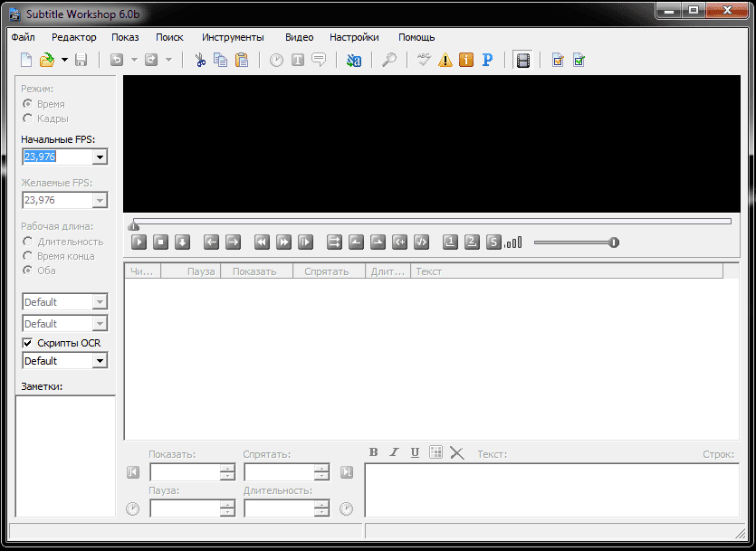Screen dimensions: 756x551
Task: Click the New subtitle file icon
Action: (x=26, y=61)
